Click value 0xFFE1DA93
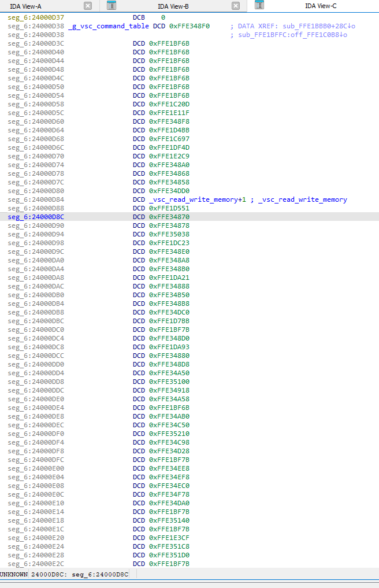The image size is (379, 588). (169, 347)
